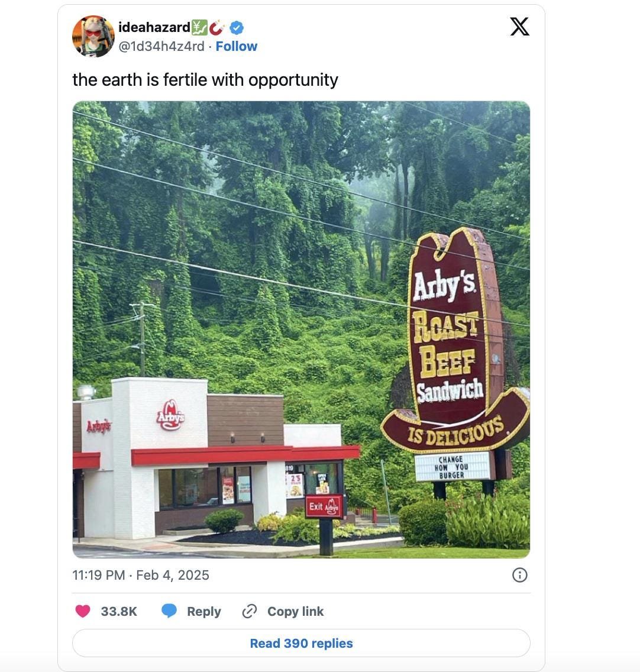This screenshot has width=640, height=672.
Task: Click the blue verified badge
Action: 237,28
